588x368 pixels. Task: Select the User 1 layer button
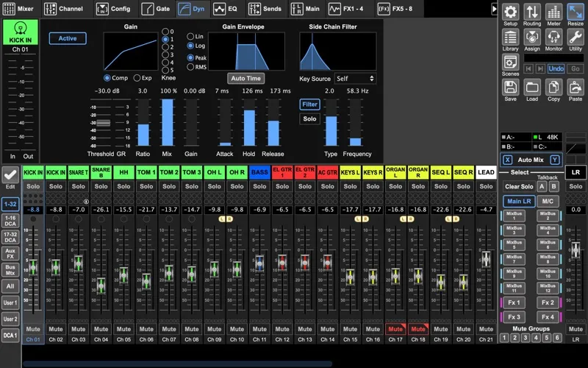click(10, 302)
